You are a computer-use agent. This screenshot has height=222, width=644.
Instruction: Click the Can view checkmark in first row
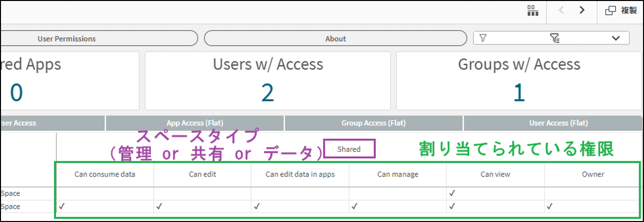click(x=452, y=194)
